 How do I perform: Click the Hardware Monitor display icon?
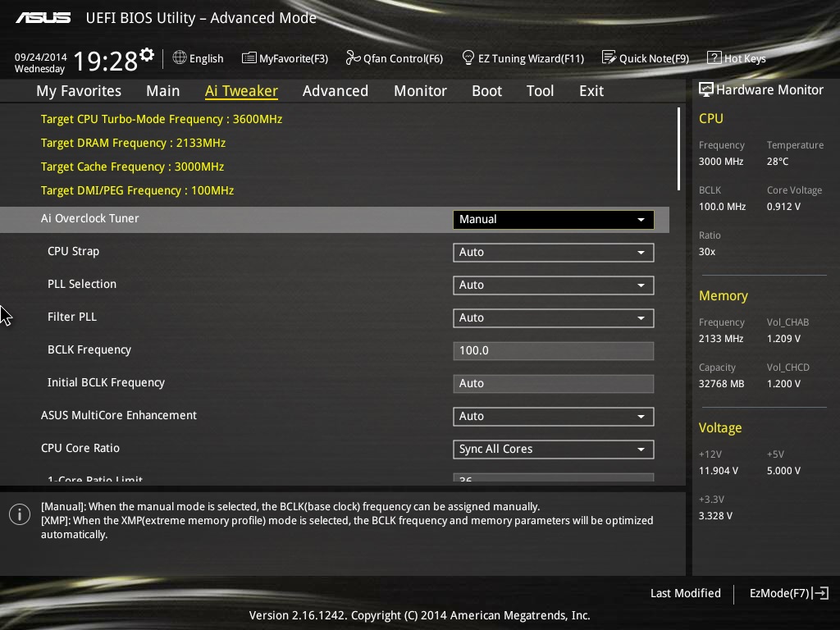[x=706, y=89]
